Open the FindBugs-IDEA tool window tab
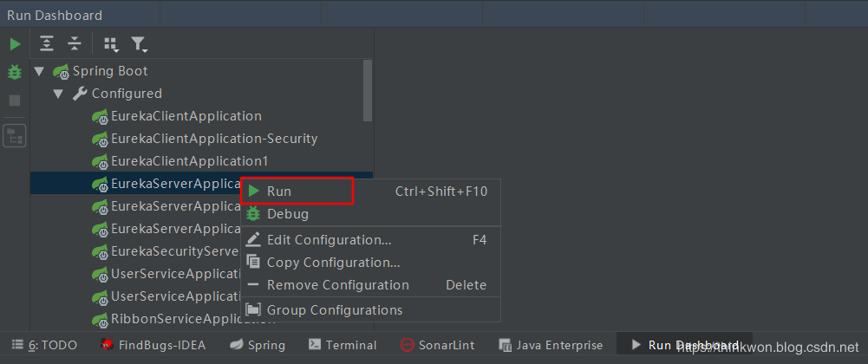The width and height of the screenshot is (868, 364). click(x=153, y=345)
